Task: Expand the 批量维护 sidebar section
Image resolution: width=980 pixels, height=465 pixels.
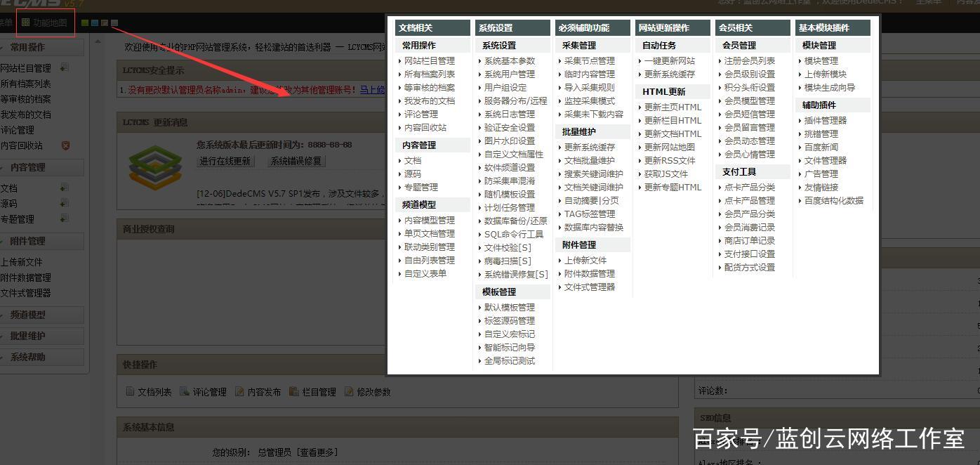Action: click(41, 336)
